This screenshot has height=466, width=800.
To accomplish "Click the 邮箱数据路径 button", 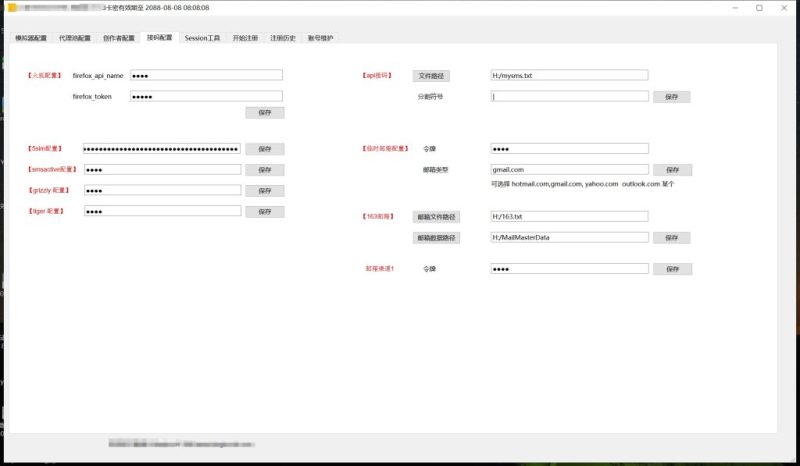I will tap(435, 238).
